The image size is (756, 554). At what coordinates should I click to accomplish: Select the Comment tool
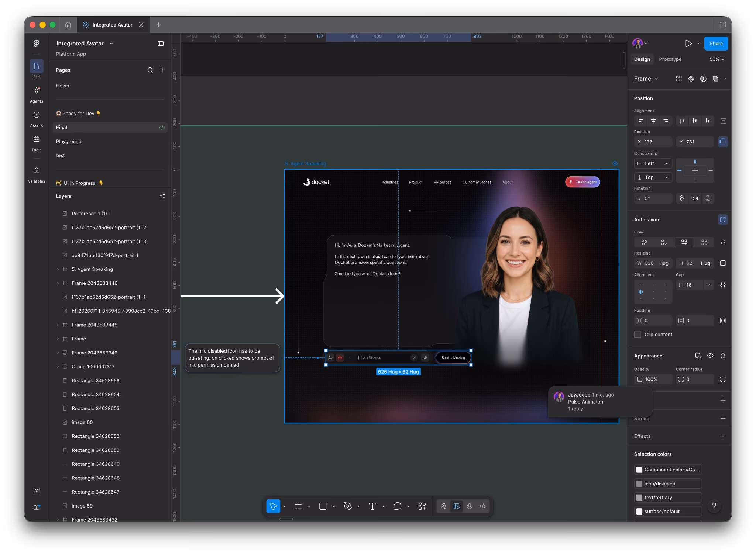click(397, 506)
